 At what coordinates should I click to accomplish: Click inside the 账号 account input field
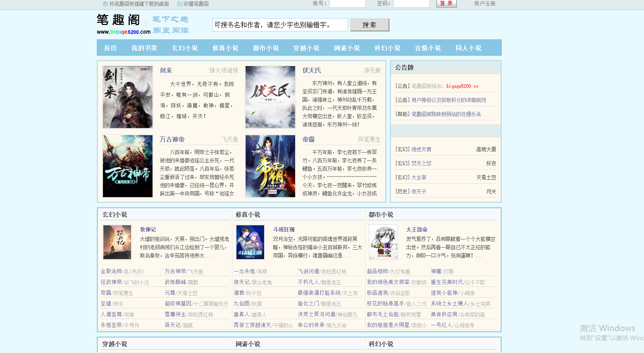click(347, 4)
